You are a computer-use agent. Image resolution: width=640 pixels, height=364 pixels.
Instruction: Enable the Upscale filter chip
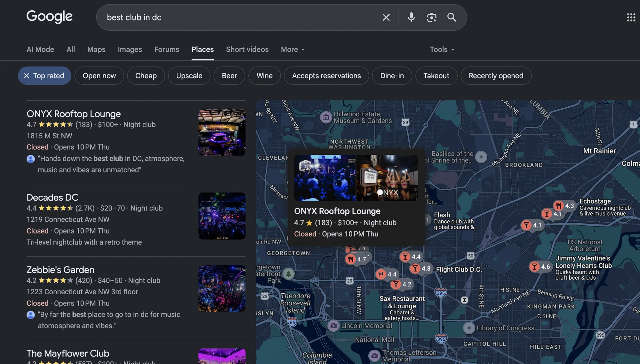coord(189,76)
